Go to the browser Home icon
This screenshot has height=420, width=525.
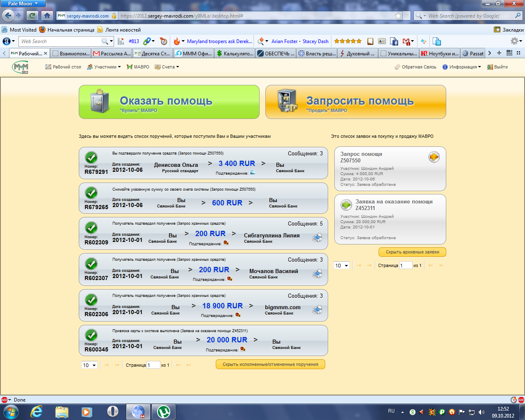[x=47, y=16]
